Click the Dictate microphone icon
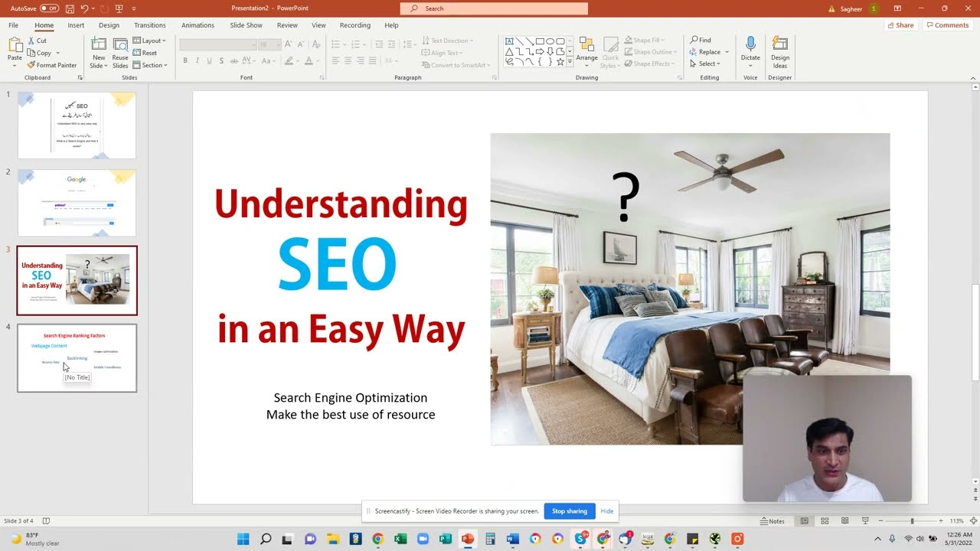 pyautogui.click(x=750, y=44)
